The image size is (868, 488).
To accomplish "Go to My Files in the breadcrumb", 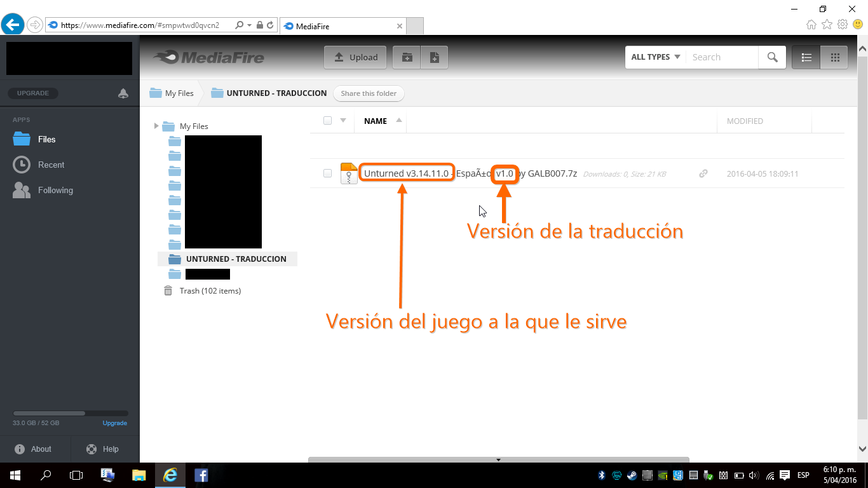I will pyautogui.click(x=172, y=93).
